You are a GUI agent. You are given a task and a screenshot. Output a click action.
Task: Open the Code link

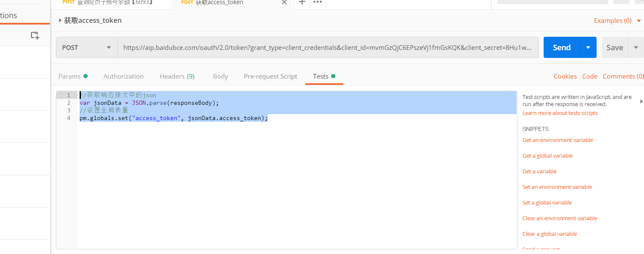point(590,76)
